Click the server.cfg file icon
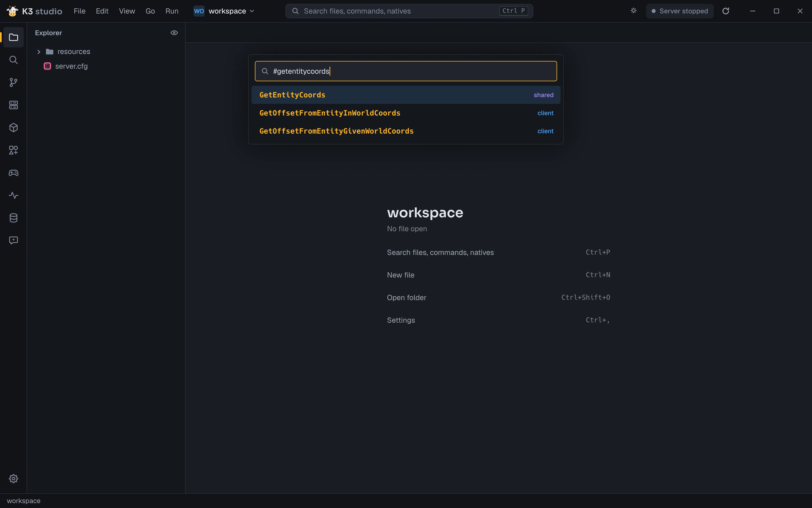812x508 pixels. click(x=47, y=66)
